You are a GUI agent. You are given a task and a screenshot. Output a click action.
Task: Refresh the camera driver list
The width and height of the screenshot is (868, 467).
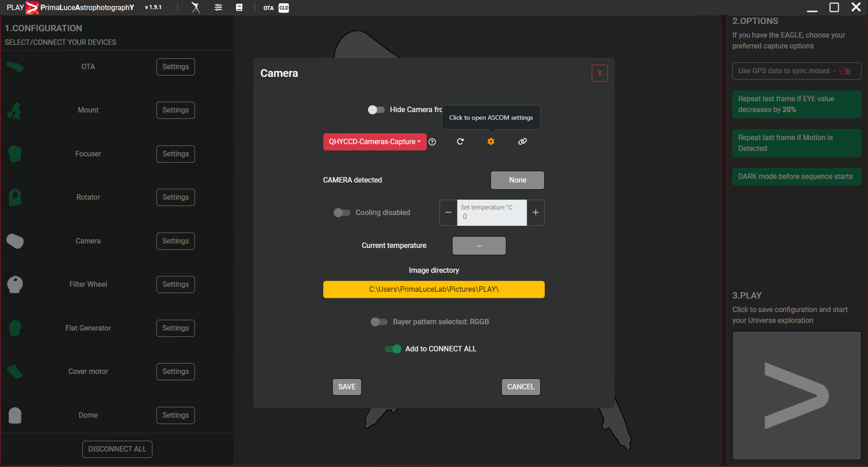point(461,141)
